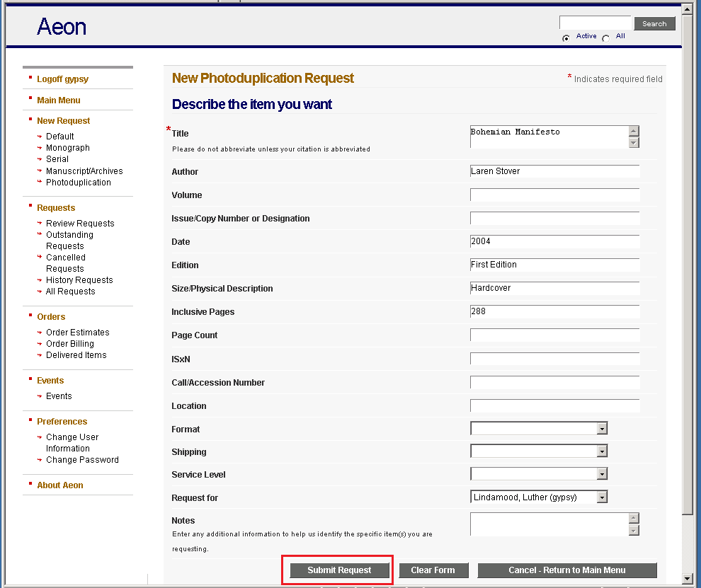The height and width of the screenshot is (588, 701).
Task: Open the Request for dropdown
Action: (539, 497)
